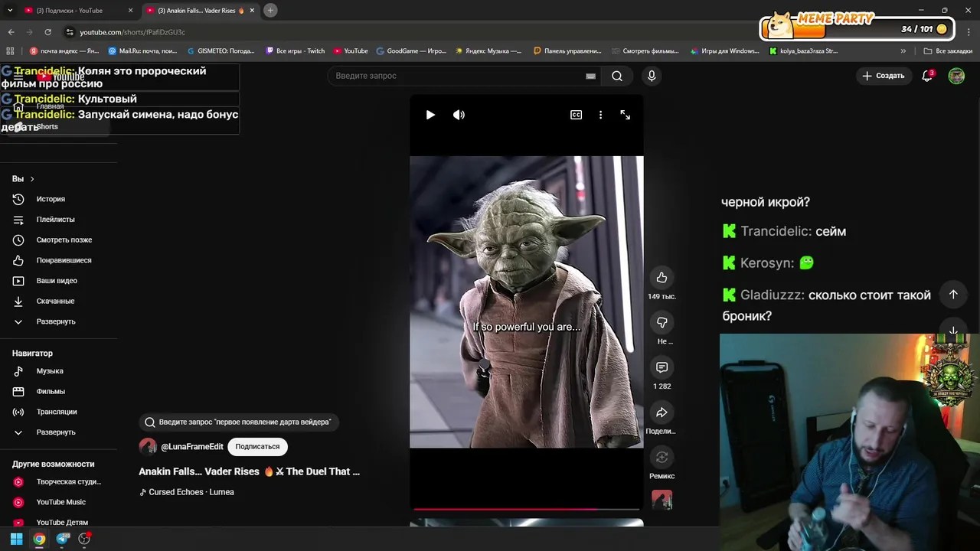Image resolution: width=980 pixels, height=551 pixels.
Task: Play the Shorts video
Action: click(x=430, y=115)
